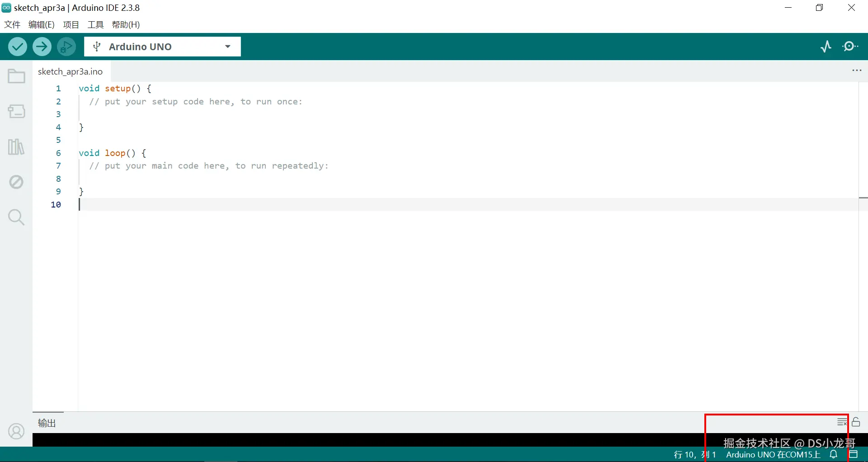Open the editor tab options ellipsis
This screenshot has height=462, width=868.
click(x=857, y=71)
